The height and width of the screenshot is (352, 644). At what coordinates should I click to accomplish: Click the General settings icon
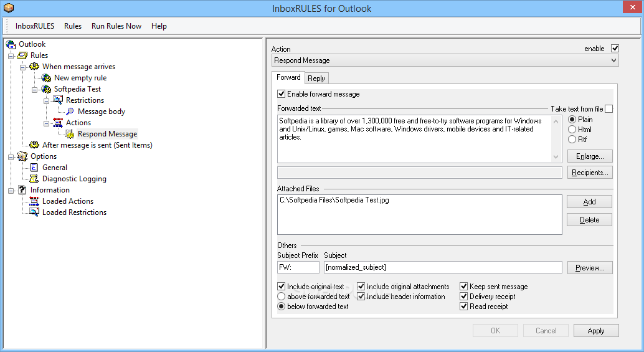(34, 168)
